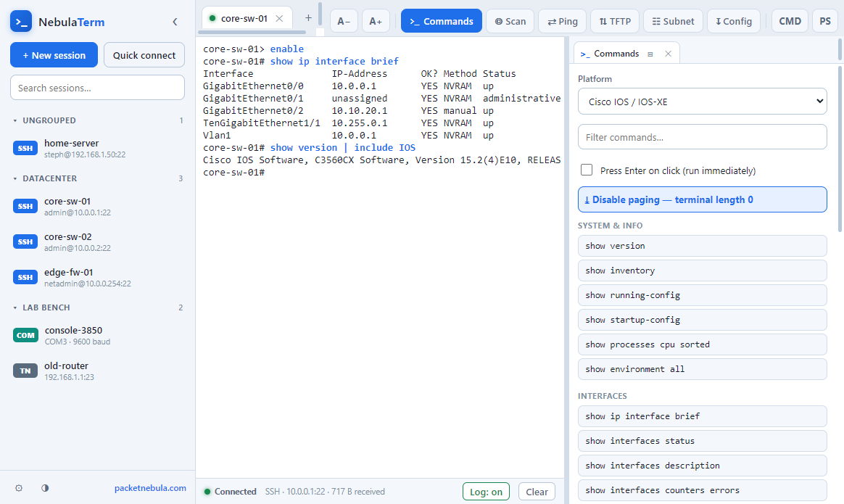The image size is (844, 504).
Task: Collapse the sidebar with the chevron
Action: pyautogui.click(x=175, y=22)
